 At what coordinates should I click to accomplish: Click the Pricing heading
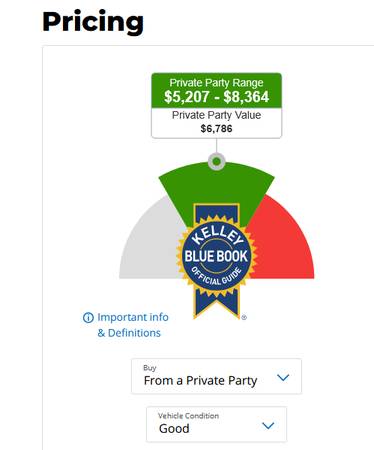click(x=93, y=22)
